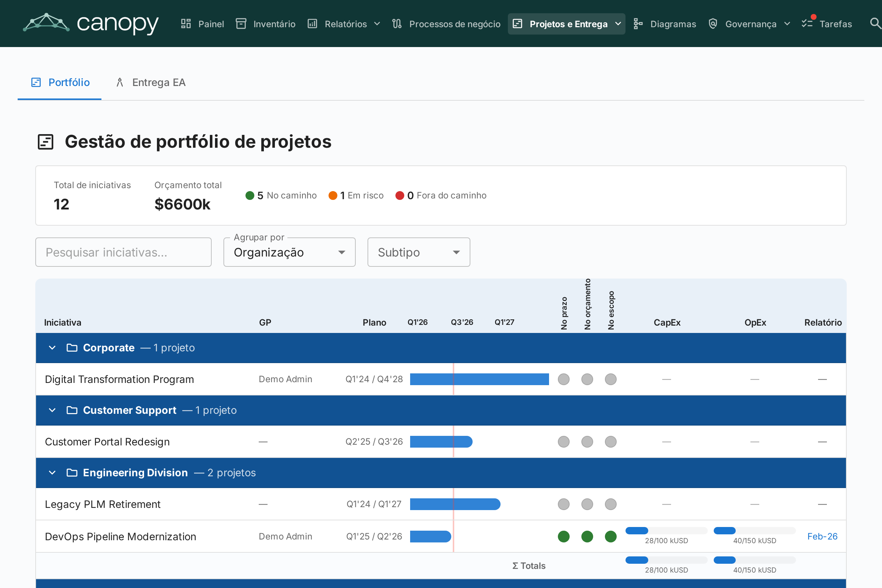
Task: Click Legacy PLM No escopo gray dot
Action: pyautogui.click(x=611, y=504)
